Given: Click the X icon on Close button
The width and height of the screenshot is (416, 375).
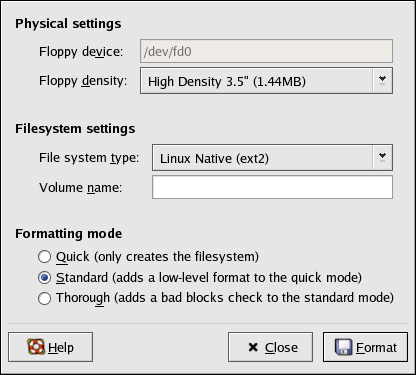Looking at the screenshot, I should (253, 347).
